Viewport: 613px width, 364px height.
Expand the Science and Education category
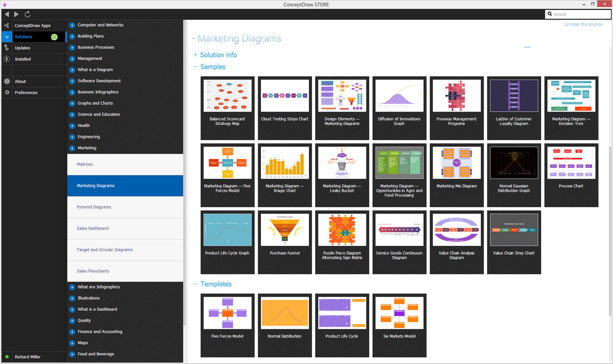(72, 114)
